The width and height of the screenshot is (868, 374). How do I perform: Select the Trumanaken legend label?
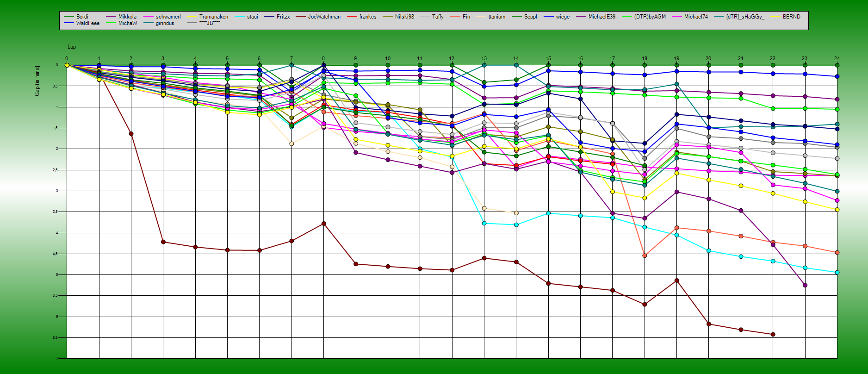[x=213, y=17]
